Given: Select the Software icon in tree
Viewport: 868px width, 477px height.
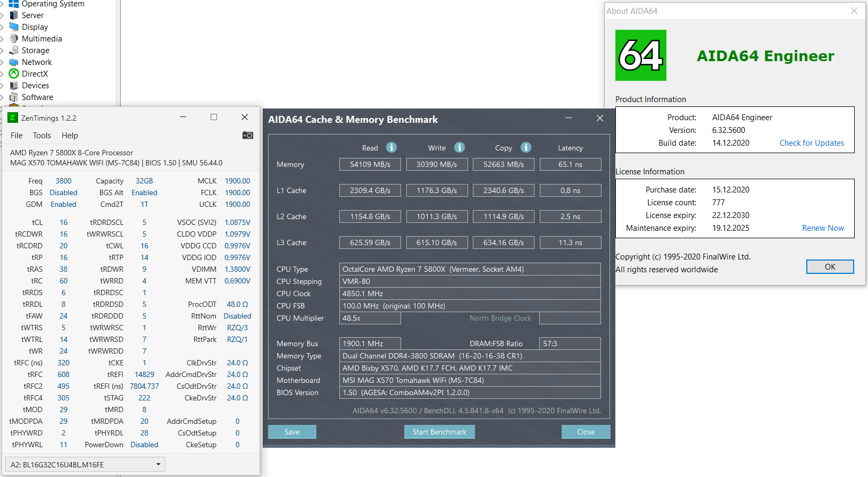Looking at the screenshot, I should click(x=14, y=97).
